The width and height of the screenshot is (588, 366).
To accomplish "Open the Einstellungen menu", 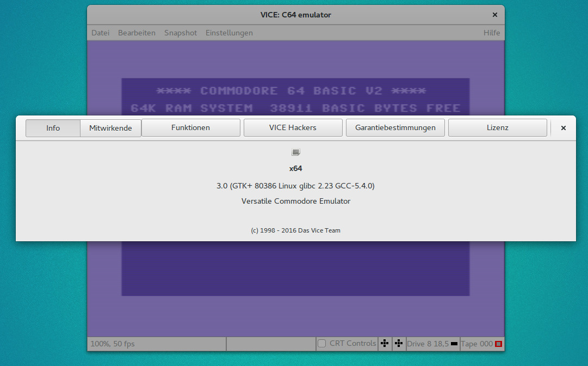I will [x=229, y=33].
